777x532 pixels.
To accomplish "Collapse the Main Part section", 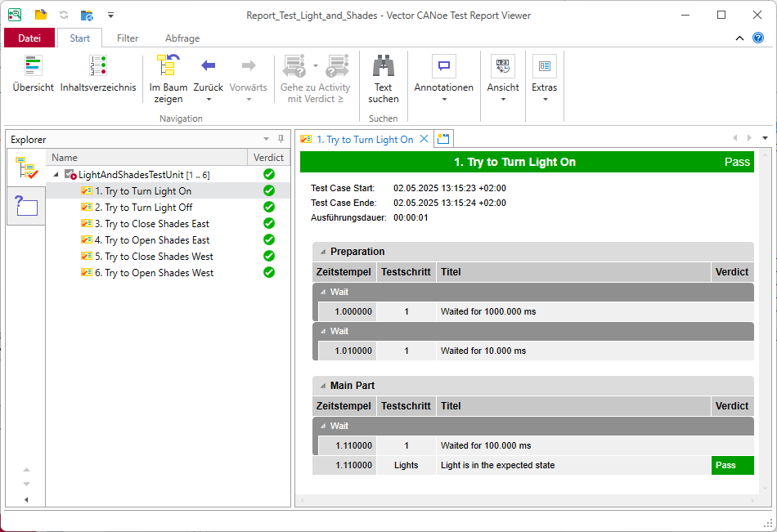I will tap(322, 386).
